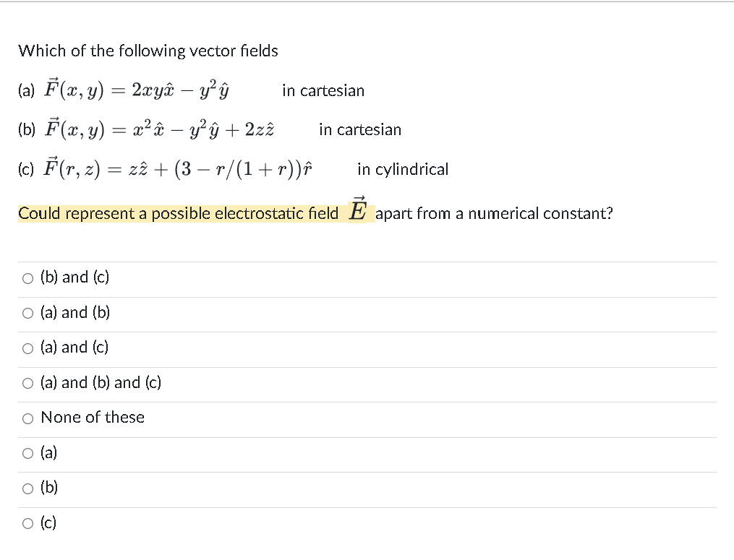Select answer choice "(c)"
Screen dimensions: 734x560
pyautogui.click(x=27, y=523)
